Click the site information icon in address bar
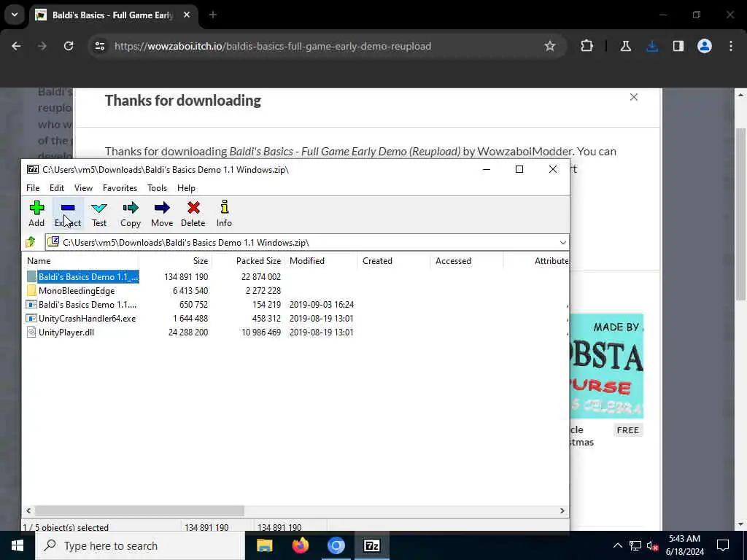This screenshot has height=560, width=747. 99,46
